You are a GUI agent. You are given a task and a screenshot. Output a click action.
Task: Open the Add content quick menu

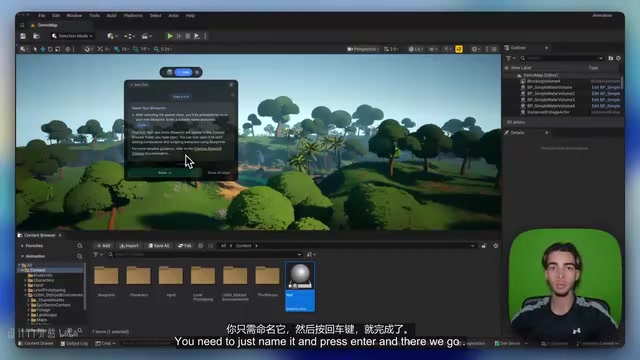click(x=112, y=36)
